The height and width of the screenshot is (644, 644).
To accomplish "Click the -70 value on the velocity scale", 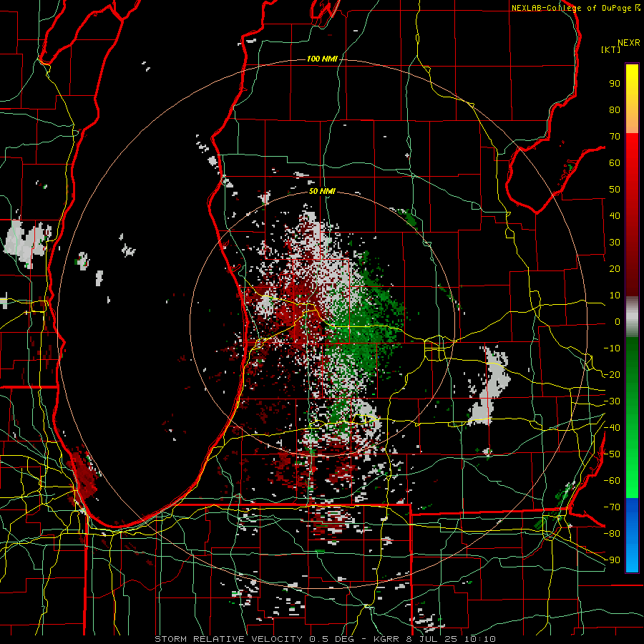I will (612, 507).
